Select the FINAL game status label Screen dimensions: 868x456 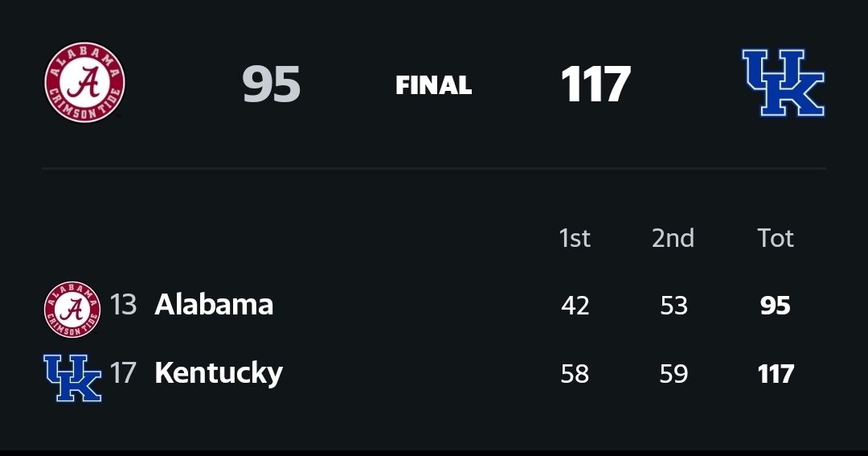433,85
